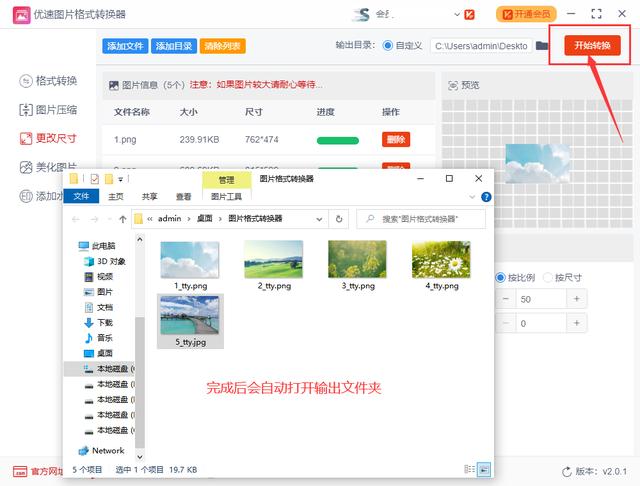Open the quick access toolbar dropdown
This screenshot has height=486, width=640.
click(x=120, y=179)
